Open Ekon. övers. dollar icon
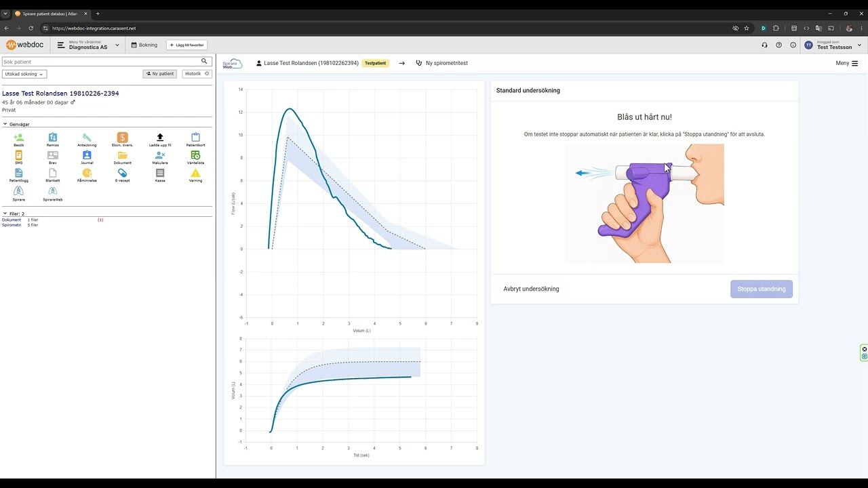The image size is (868, 488). (122, 138)
